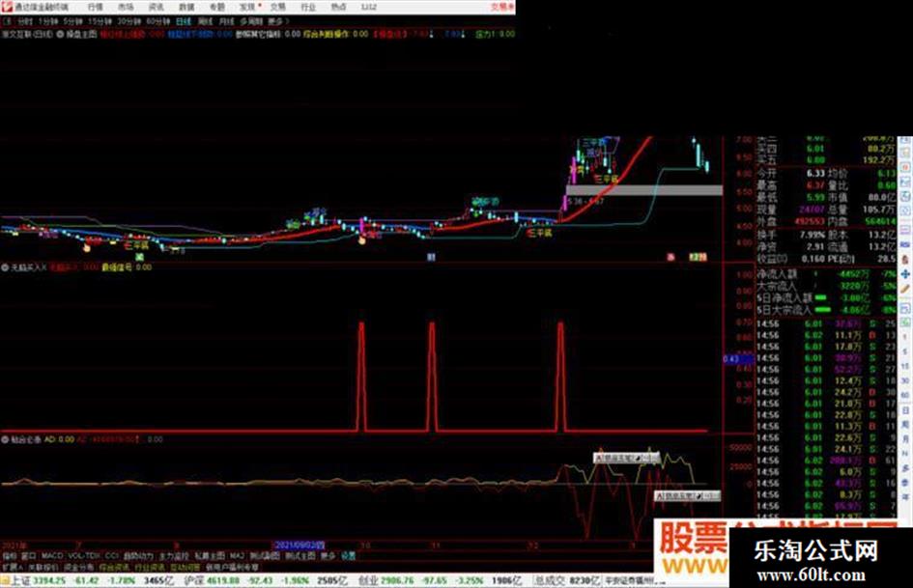The width and height of the screenshot is (913, 588).
Task: Expand the 更多 periods dropdown
Action: 277,21
